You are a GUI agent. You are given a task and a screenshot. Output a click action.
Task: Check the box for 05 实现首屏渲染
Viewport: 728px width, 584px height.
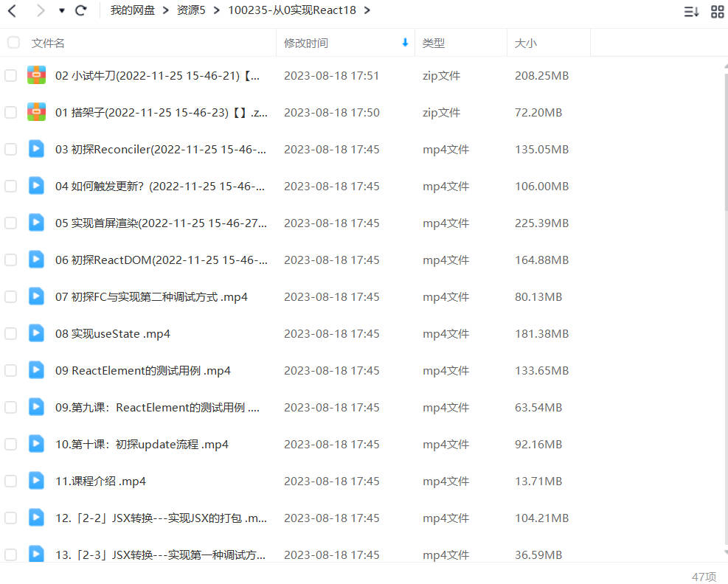coord(10,223)
